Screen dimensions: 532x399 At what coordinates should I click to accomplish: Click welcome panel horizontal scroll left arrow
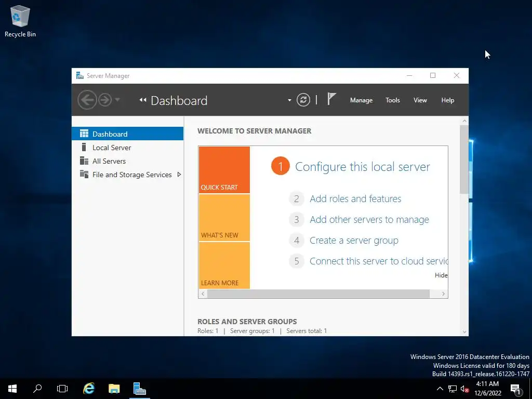coord(203,294)
